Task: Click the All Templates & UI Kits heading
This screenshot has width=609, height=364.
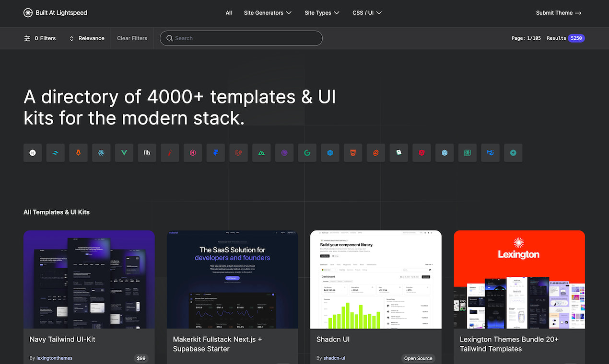Action: pos(57,212)
